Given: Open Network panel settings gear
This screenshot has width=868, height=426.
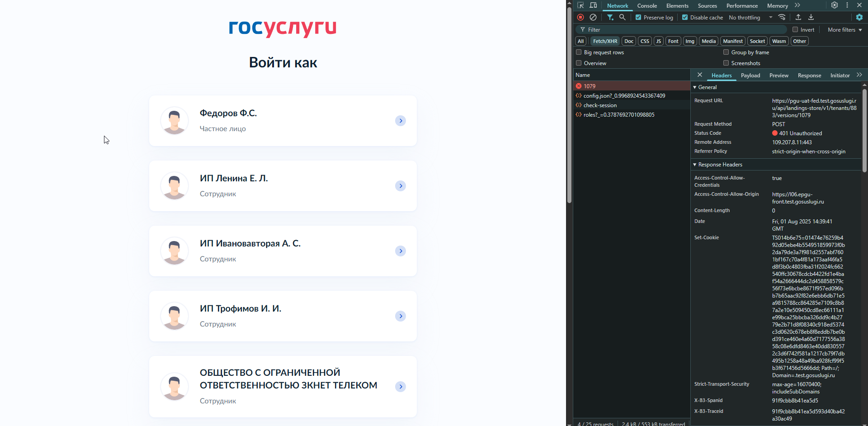Looking at the screenshot, I should coord(859,17).
